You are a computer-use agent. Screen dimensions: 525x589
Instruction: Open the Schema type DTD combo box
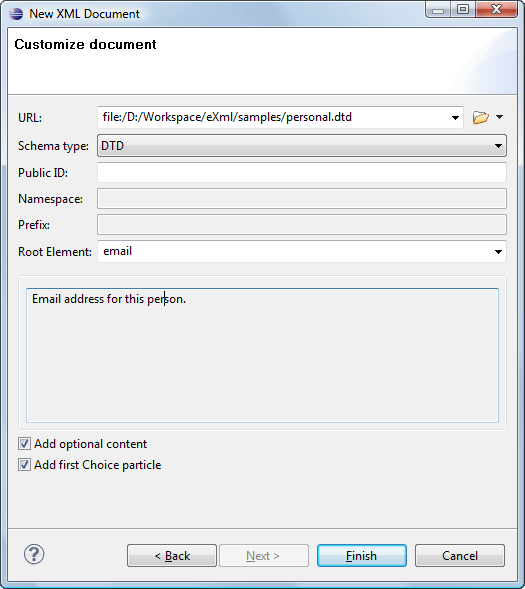(302, 146)
